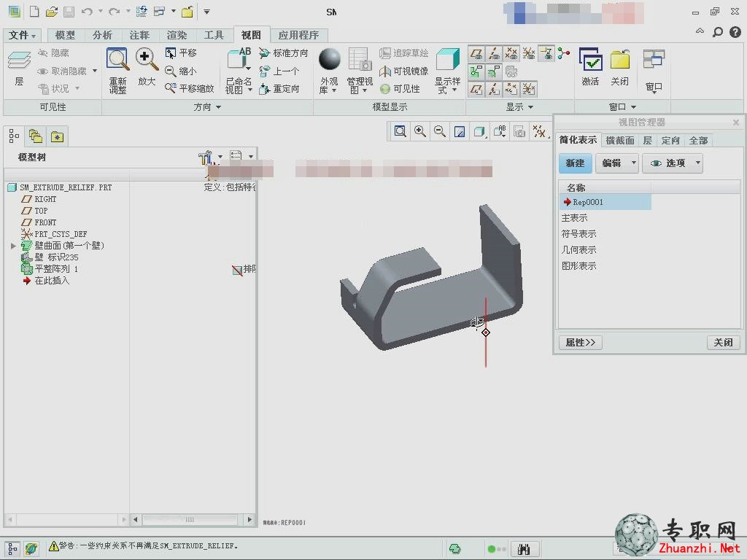Select the 平移 pan tool

point(181,52)
